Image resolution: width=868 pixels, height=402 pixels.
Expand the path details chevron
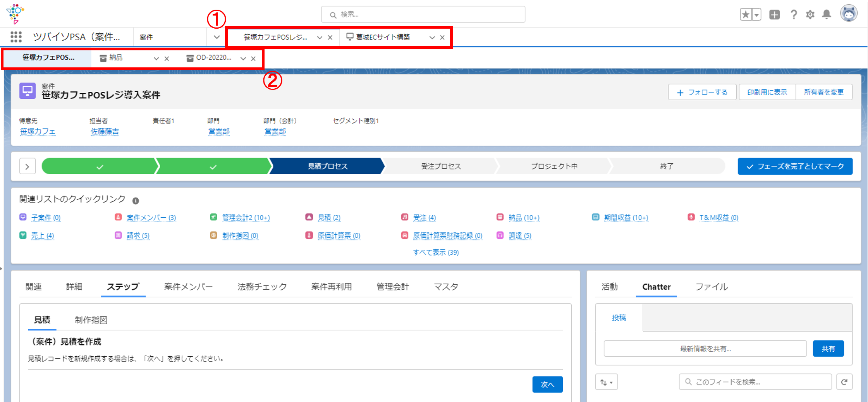(28, 167)
